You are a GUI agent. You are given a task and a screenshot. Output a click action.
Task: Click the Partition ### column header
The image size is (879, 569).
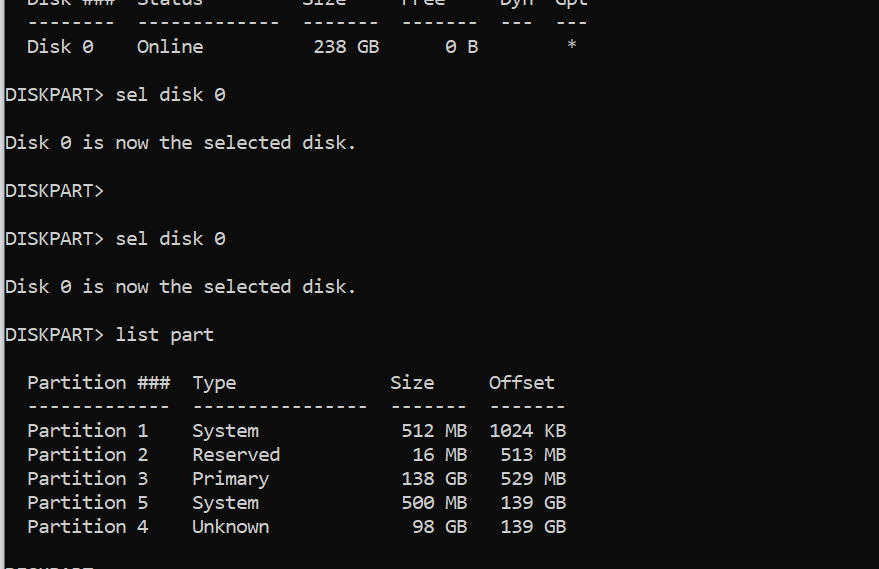98,383
